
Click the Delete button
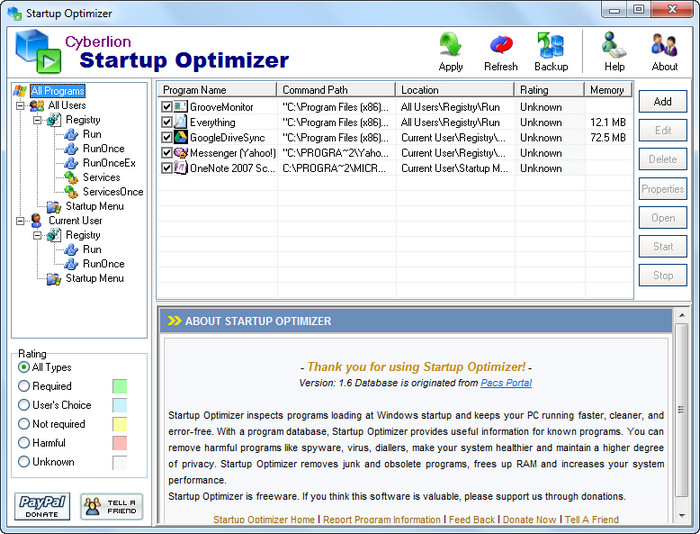tap(662, 159)
